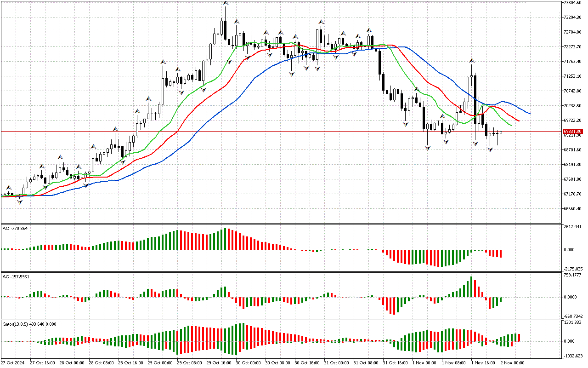Viewport: 588px width, 368px height.
Task: Click the Gator(13,8,5) indicator label
Action: (29, 324)
